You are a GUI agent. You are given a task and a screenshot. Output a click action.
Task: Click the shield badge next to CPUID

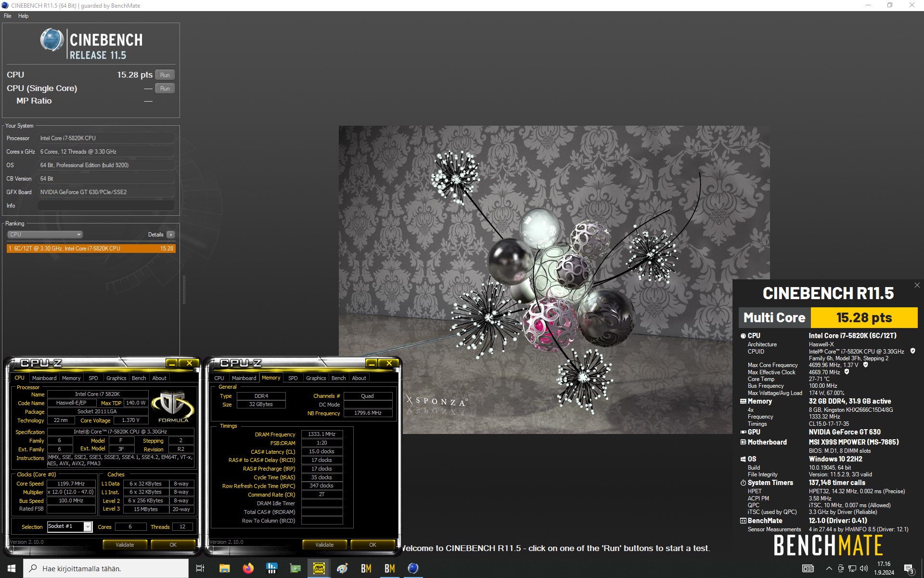click(912, 351)
